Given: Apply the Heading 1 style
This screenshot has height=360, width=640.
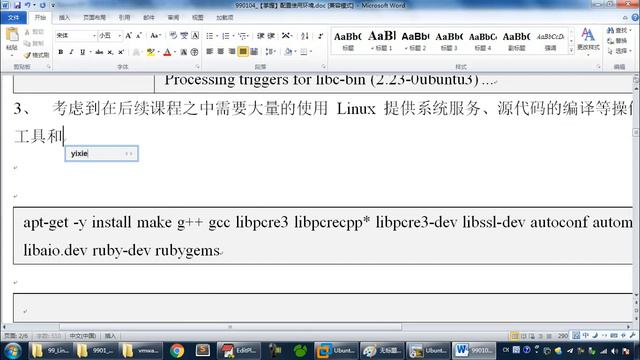Looking at the screenshot, I should click(382, 40).
